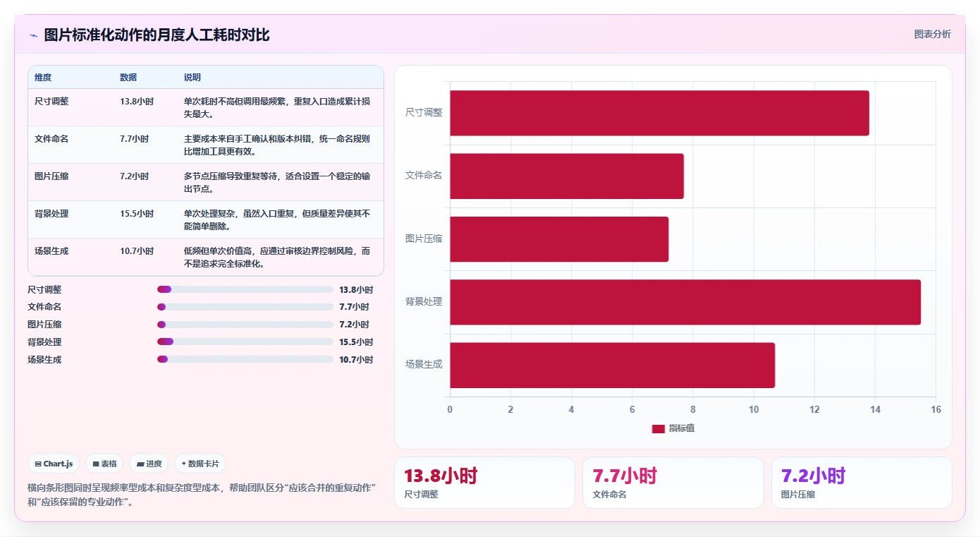Click the page title 图片标准化动作的月度人工耗时对比

click(157, 35)
